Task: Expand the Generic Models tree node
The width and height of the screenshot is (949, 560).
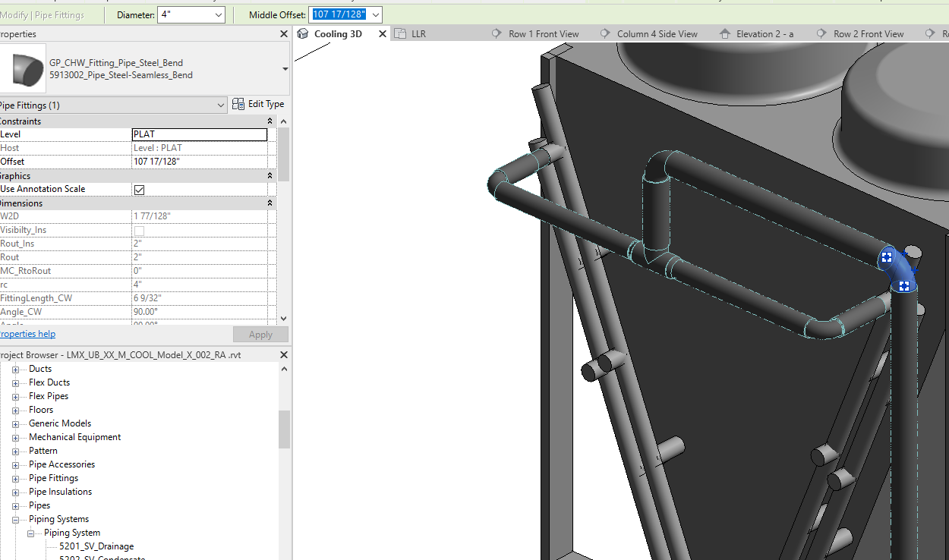Action: 15,423
